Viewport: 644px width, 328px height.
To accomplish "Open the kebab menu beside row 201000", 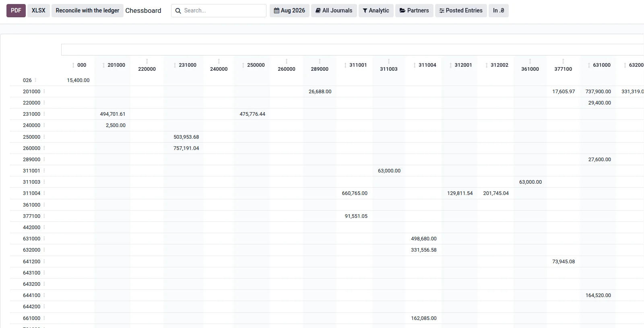I will pyautogui.click(x=44, y=91).
